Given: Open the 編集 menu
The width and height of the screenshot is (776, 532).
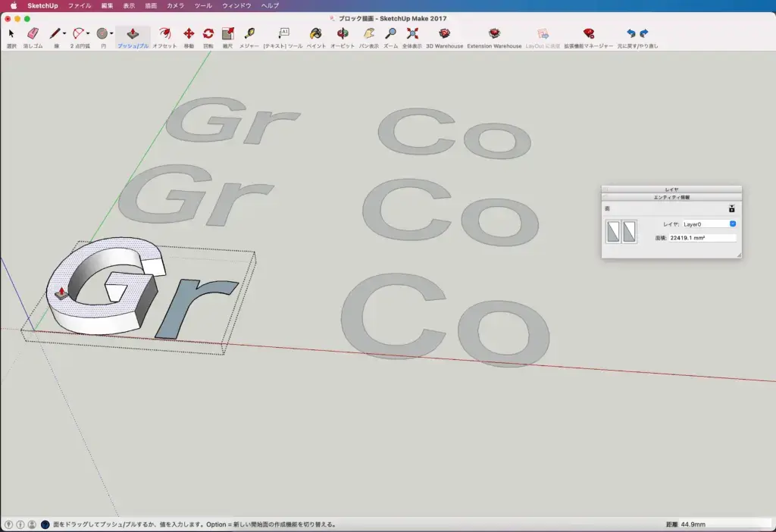Looking at the screenshot, I should (x=107, y=5).
